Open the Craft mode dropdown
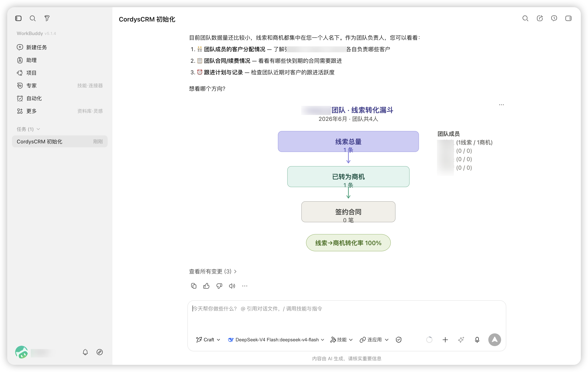Image resolution: width=588 pixels, height=372 pixels. 208,340
